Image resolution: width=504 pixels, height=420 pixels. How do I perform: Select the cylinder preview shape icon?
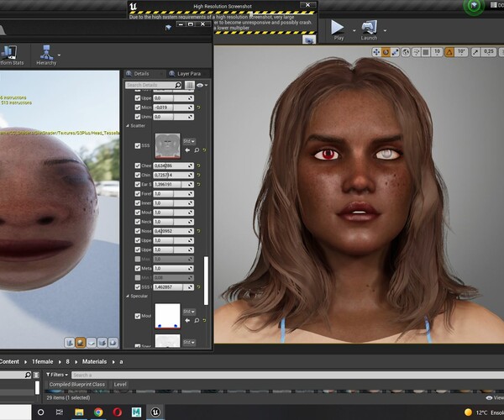70,343
